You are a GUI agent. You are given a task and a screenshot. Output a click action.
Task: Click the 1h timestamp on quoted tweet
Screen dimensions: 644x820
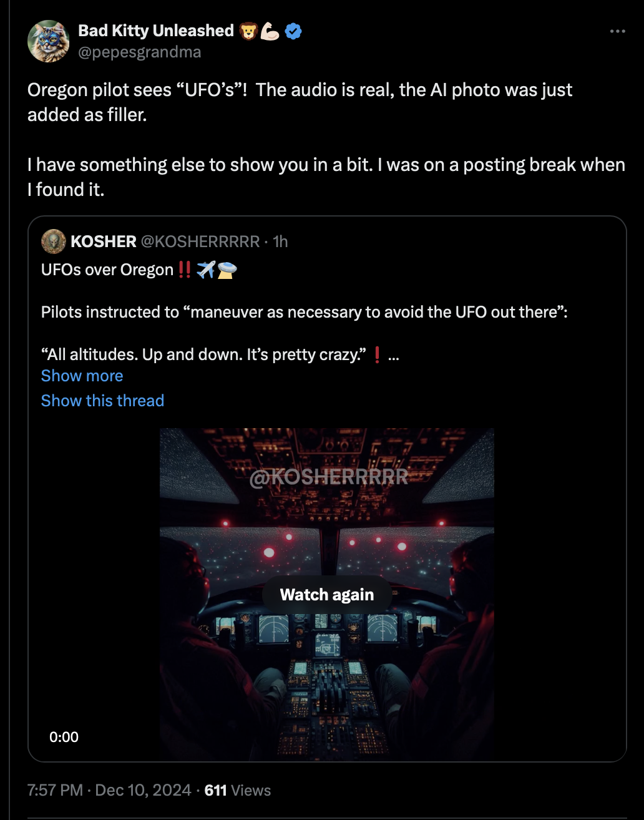coord(281,242)
